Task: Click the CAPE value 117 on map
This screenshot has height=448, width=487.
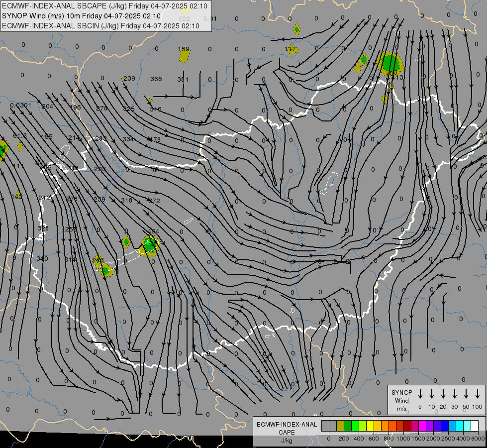Action: click(290, 49)
